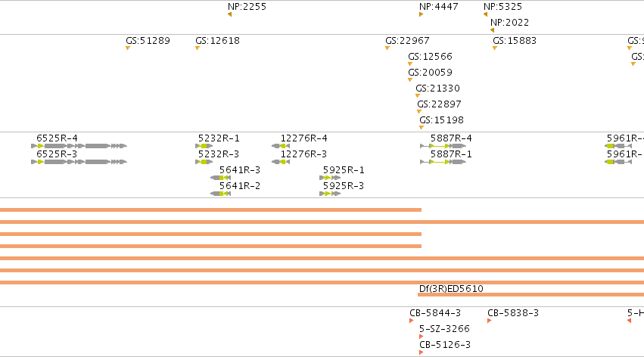
Task: Select the topmost orange deficiency bar
Action: click(x=210, y=210)
